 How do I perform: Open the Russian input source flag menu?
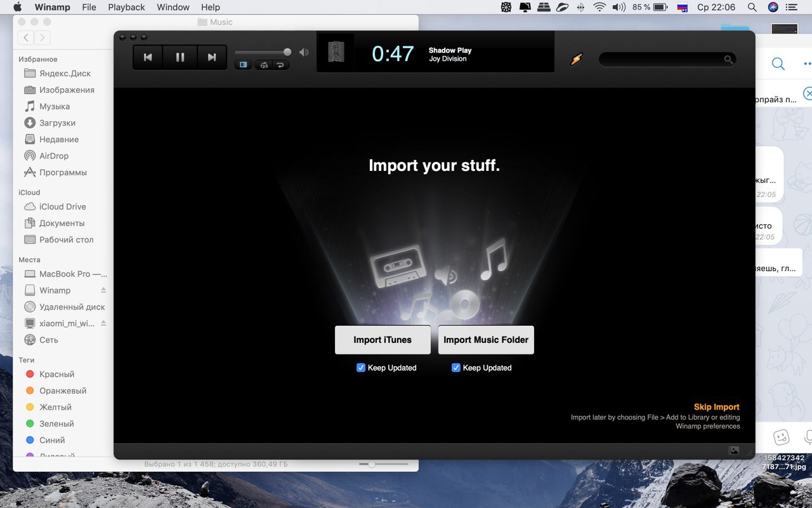683,8
